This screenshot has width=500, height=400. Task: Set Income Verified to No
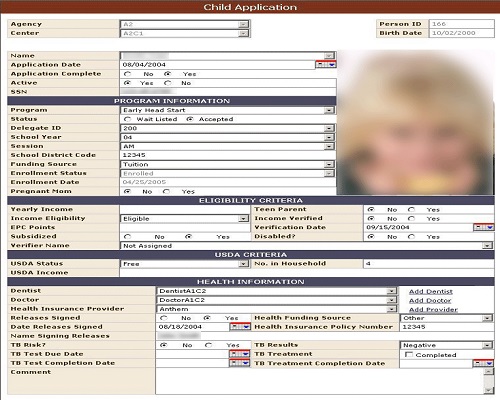(371, 219)
